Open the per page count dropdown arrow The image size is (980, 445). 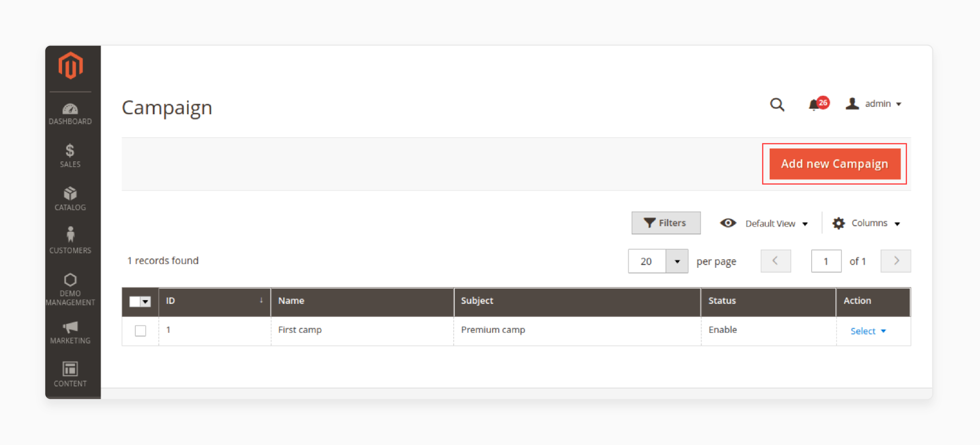pyautogui.click(x=677, y=261)
